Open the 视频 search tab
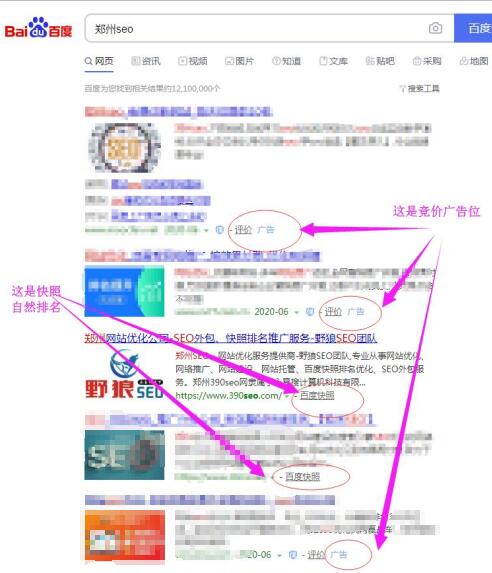The height and width of the screenshot is (573, 492). pyautogui.click(x=193, y=61)
